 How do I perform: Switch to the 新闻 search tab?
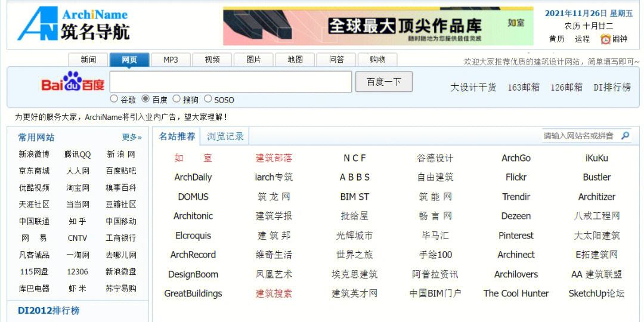(88, 60)
